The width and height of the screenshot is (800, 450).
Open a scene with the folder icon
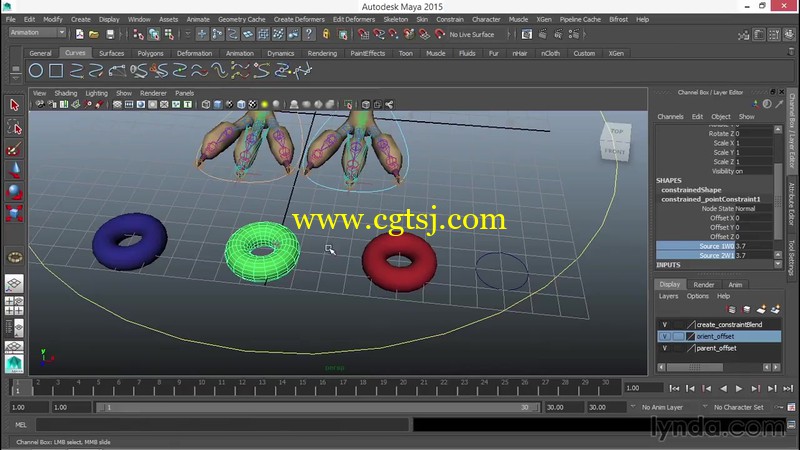point(94,34)
